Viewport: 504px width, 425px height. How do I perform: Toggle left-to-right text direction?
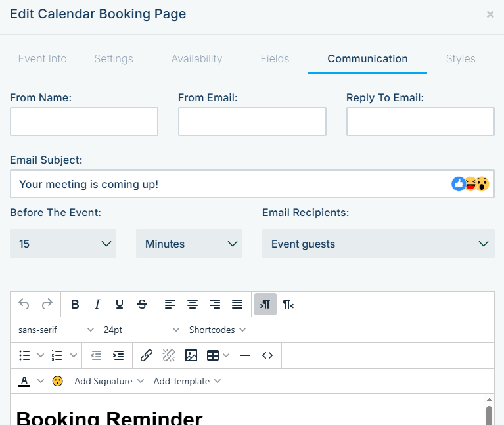265,304
